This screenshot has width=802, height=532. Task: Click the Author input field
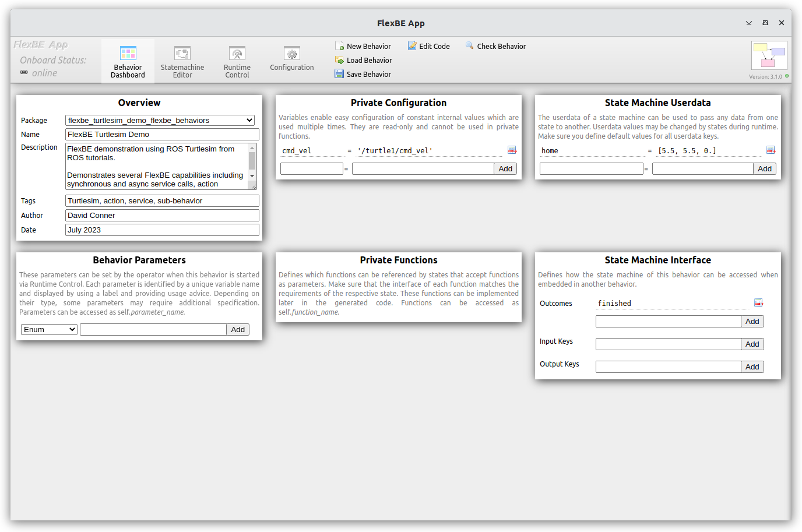162,215
